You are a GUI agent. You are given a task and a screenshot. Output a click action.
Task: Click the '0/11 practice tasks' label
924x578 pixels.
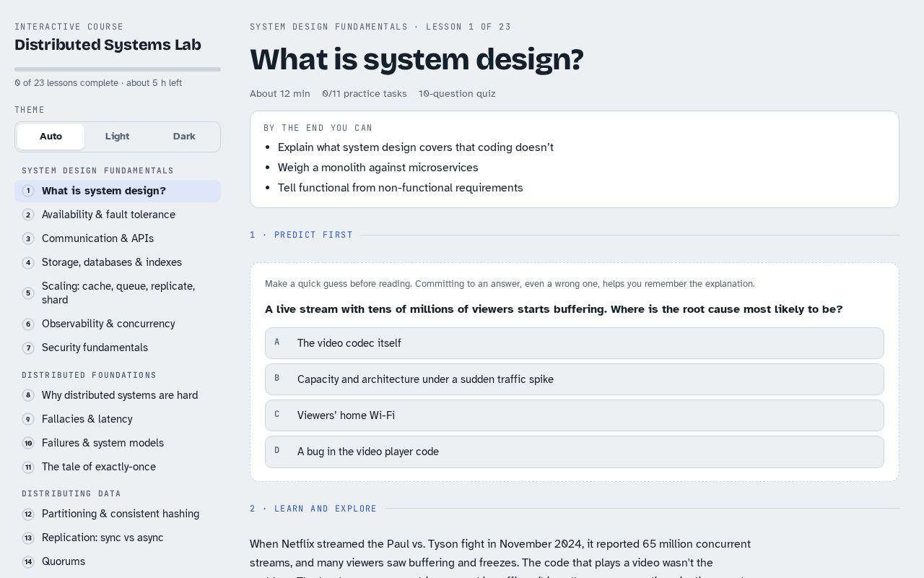tap(365, 94)
